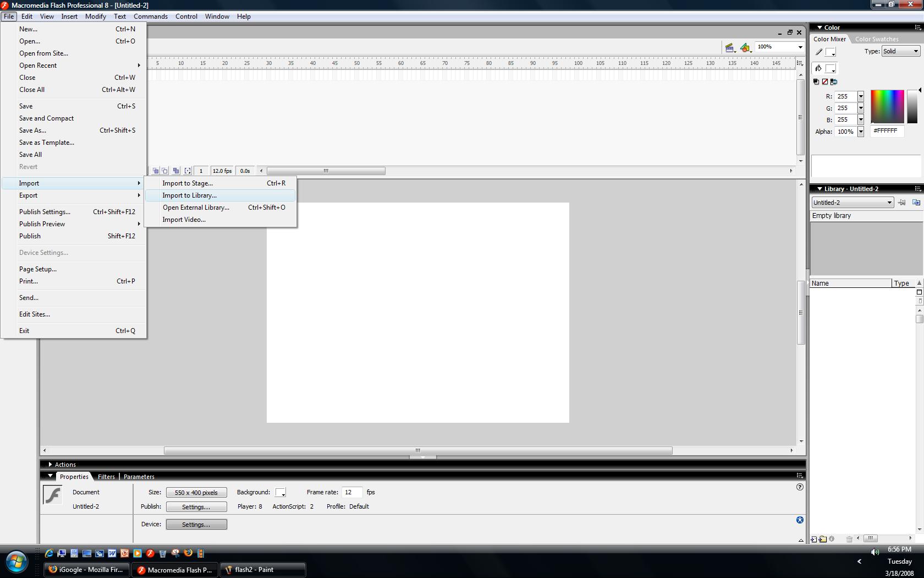Open the R value slider dropdown

click(x=861, y=96)
